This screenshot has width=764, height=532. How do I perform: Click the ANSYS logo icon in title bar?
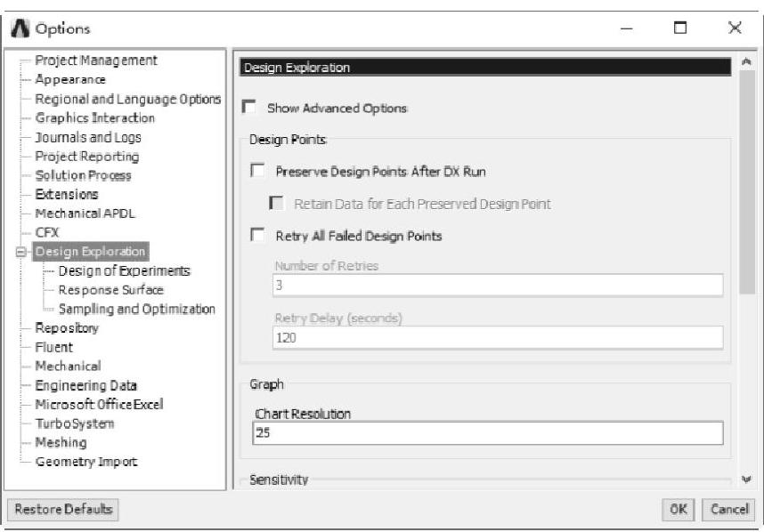coord(20,29)
